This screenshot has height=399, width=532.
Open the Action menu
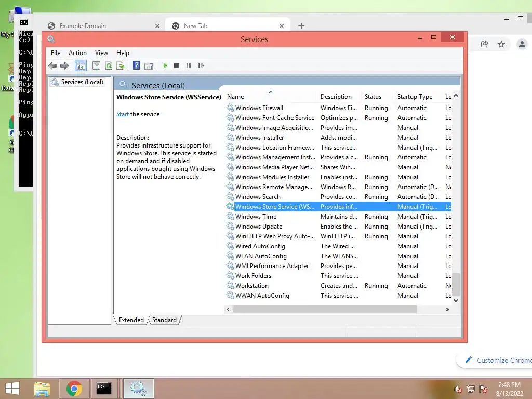77,53
